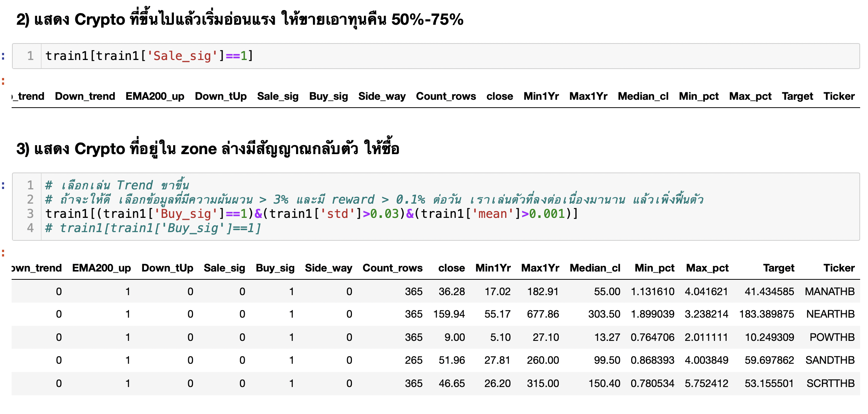Click Count_rows value 265 in SANDTHB row
Image resolution: width=868 pixels, height=414 pixels.
[x=413, y=360]
